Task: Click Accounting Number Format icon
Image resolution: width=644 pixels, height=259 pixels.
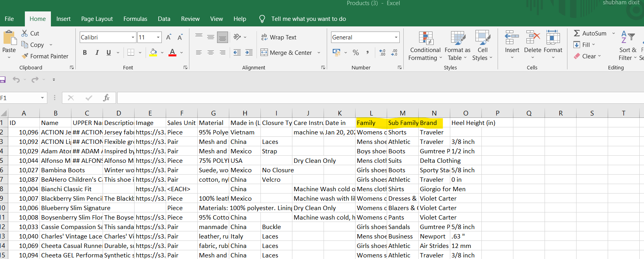Action: coord(337,52)
